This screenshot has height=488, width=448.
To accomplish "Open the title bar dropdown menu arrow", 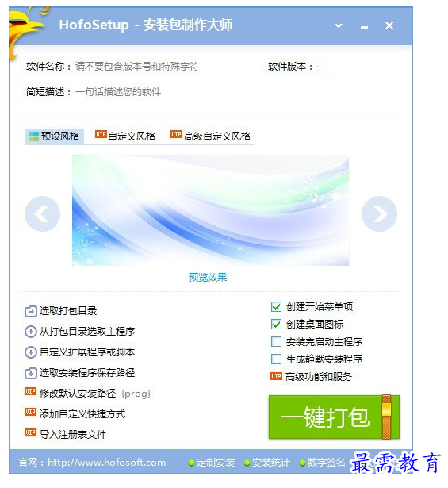I will pyautogui.click(x=339, y=26).
